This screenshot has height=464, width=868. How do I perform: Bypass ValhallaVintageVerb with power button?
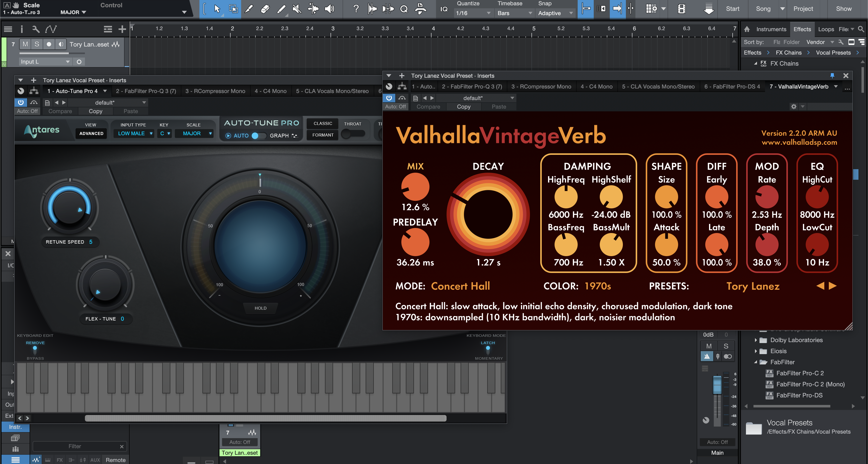tap(389, 98)
